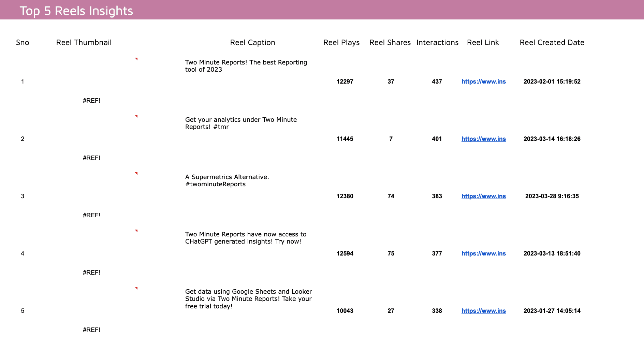Select the #REF! thumbnail cell in row 3
Image resolution: width=644 pixels, height=350 pixels.
click(91, 215)
